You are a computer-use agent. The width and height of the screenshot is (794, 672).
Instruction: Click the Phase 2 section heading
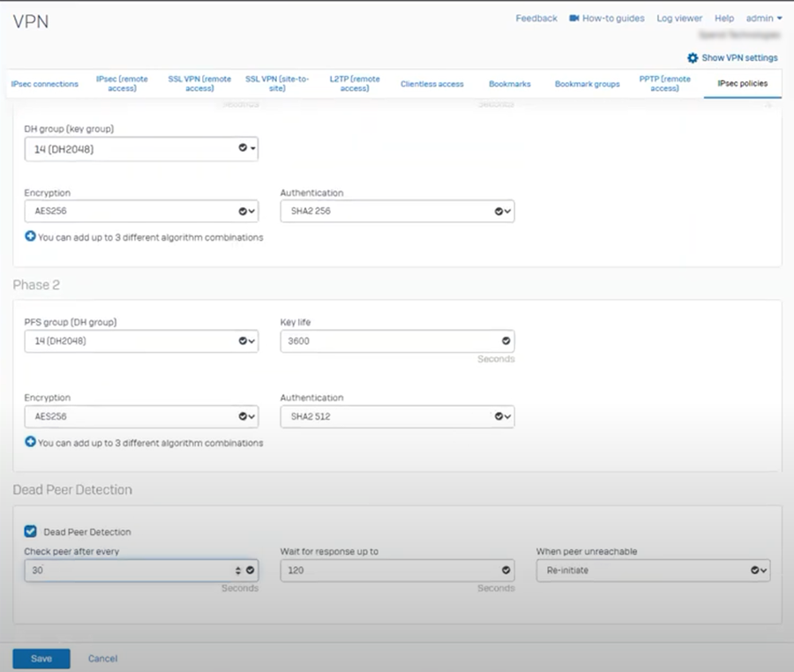click(36, 285)
